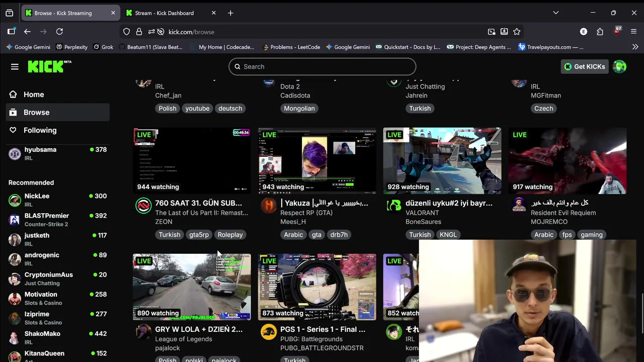Open KitanaQueen recommended channel
644x362 pixels.
pos(58,356)
